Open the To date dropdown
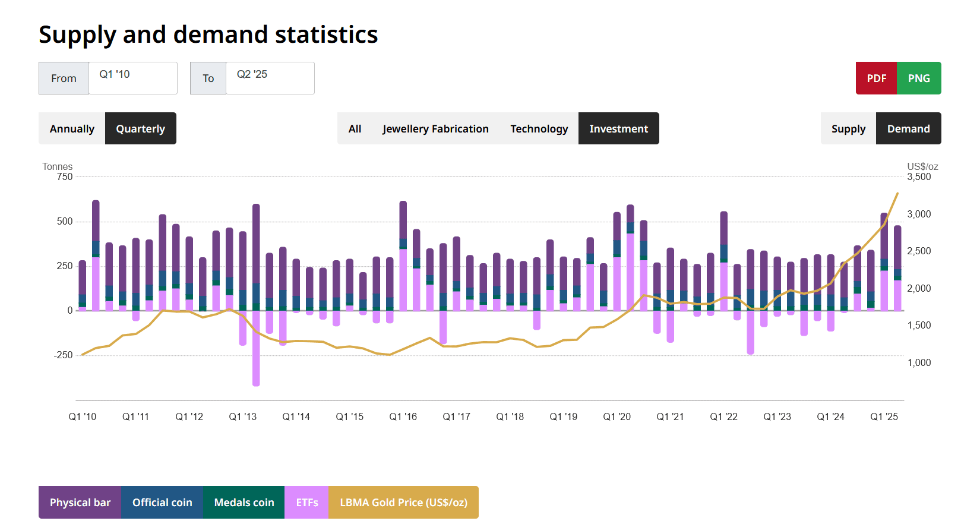This screenshot has width=980, height=524. click(x=270, y=78)
